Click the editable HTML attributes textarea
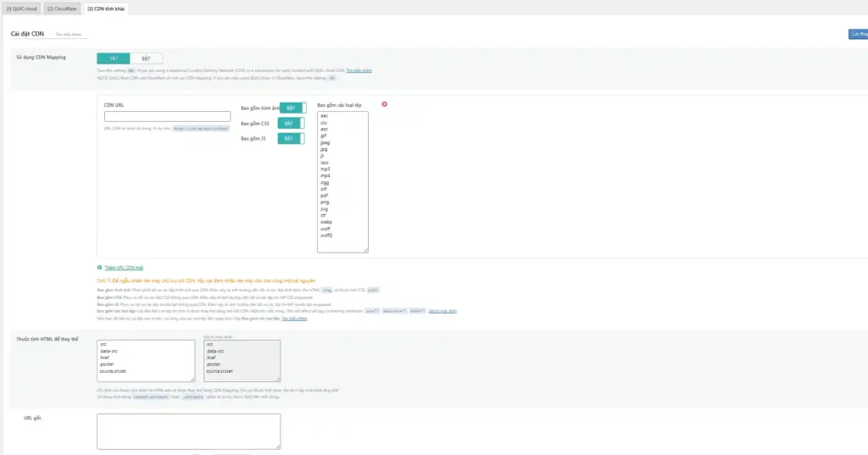This screenshot has width=868, height=455. point(146,361)
